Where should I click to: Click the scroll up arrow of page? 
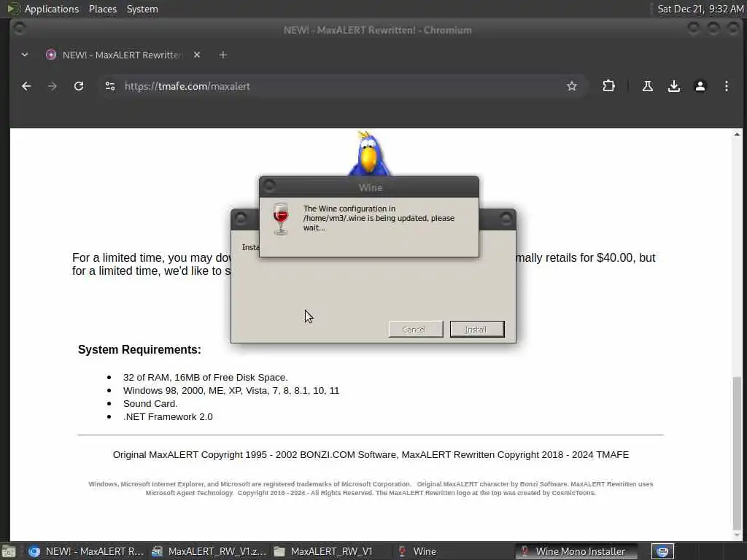[737, 134]
